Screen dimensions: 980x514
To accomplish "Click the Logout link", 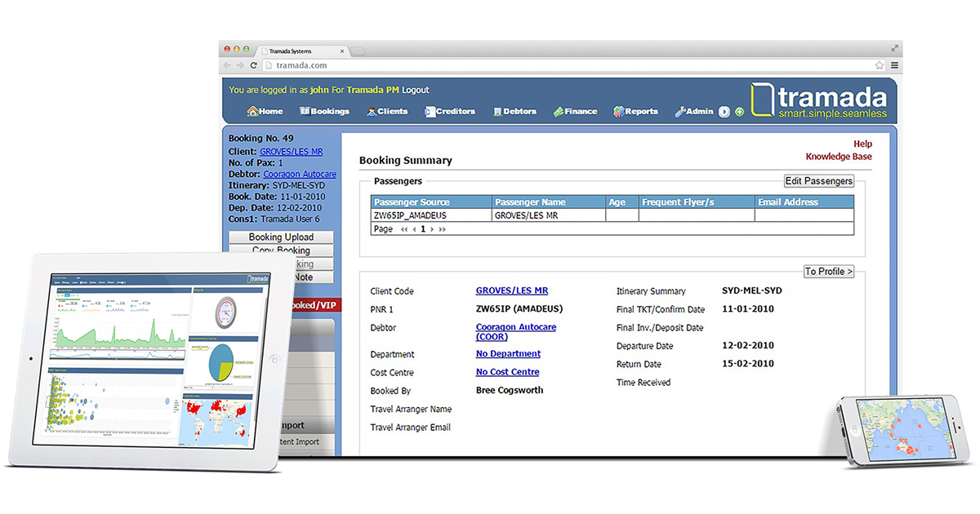I will coord(415,90).
